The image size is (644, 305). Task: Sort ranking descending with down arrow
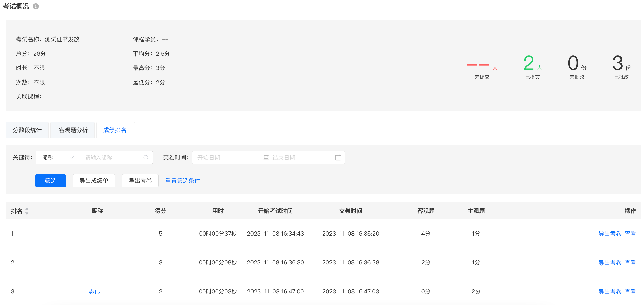pyautogui.click(x=27, y=213)
